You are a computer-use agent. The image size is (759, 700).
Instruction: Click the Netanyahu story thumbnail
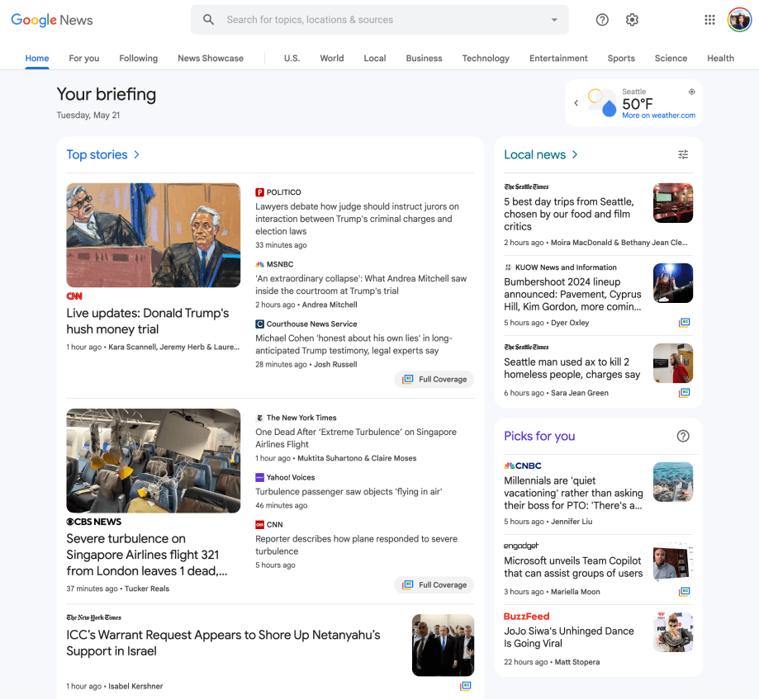click(443, 646)
